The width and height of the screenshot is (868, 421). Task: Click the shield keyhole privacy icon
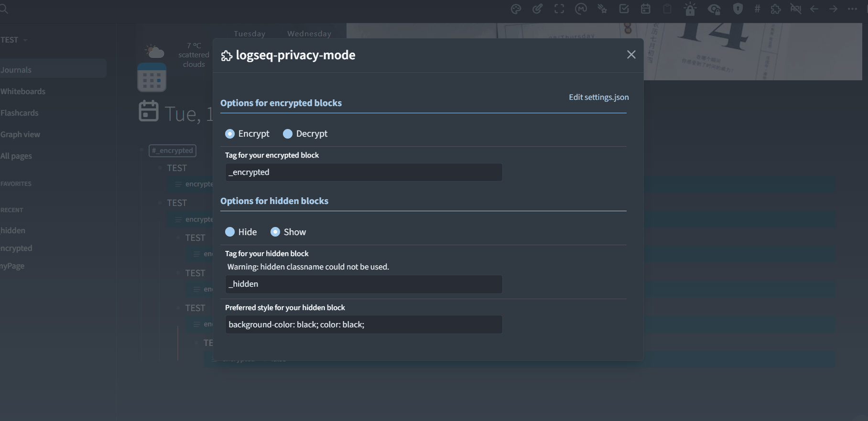[x=738, y=9]
